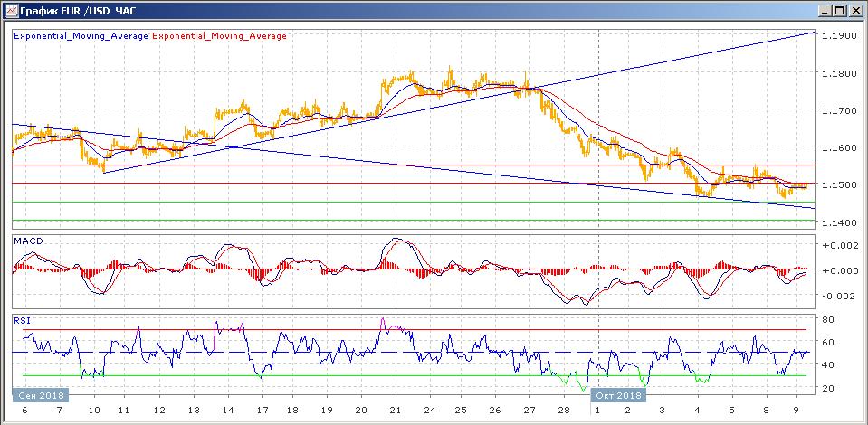Click the Сен 2018 month marker
The height and width of the screenshot is (425, 868).
pyautogui.click(x=37, y=395)
